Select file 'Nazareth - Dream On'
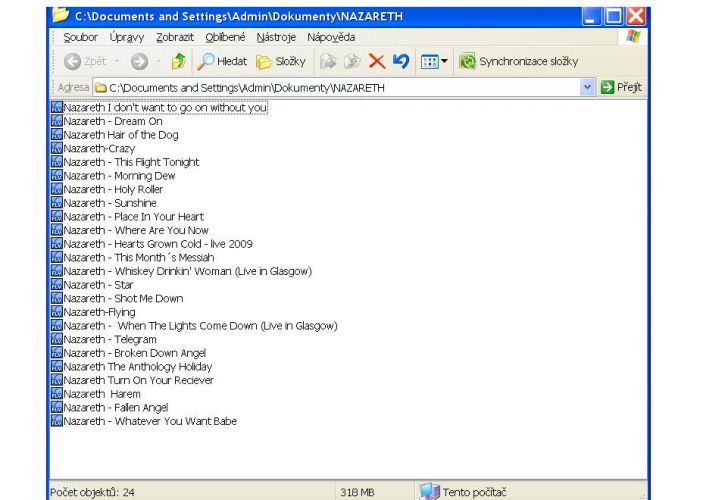 tap(107, 121)
